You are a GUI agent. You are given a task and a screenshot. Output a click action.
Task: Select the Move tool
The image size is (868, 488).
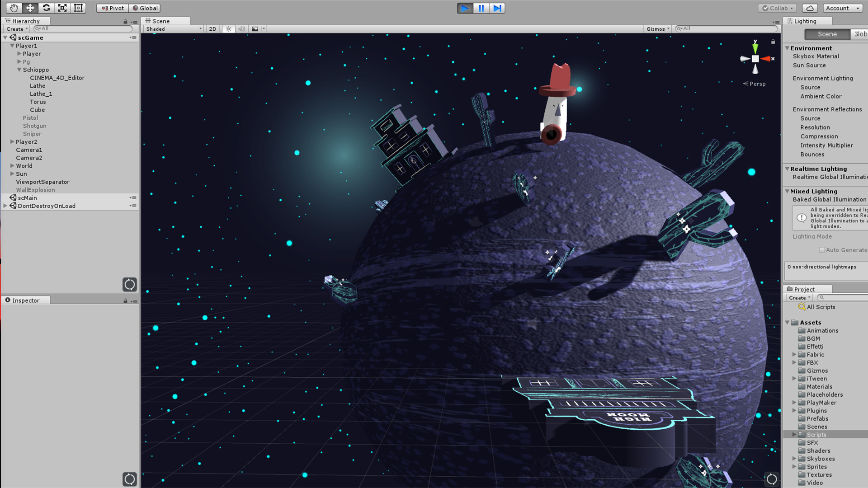pyautogui.click(x=30, y=8)
